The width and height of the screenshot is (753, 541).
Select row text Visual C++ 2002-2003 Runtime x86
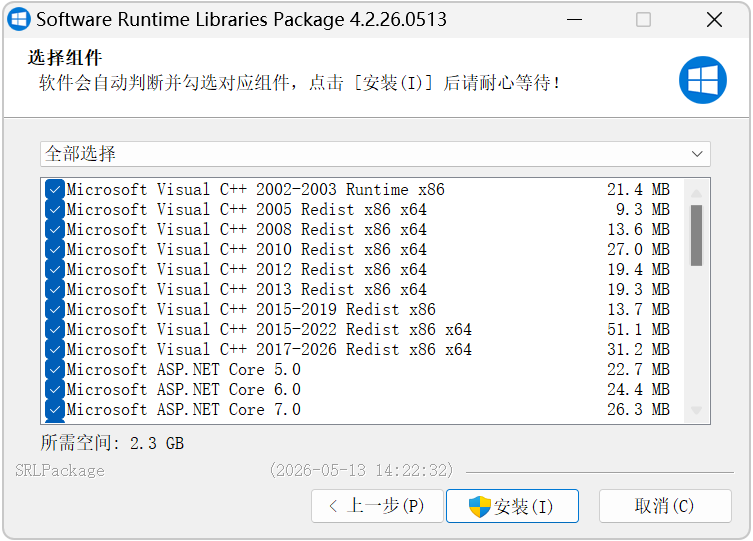(x=255, y=190)
